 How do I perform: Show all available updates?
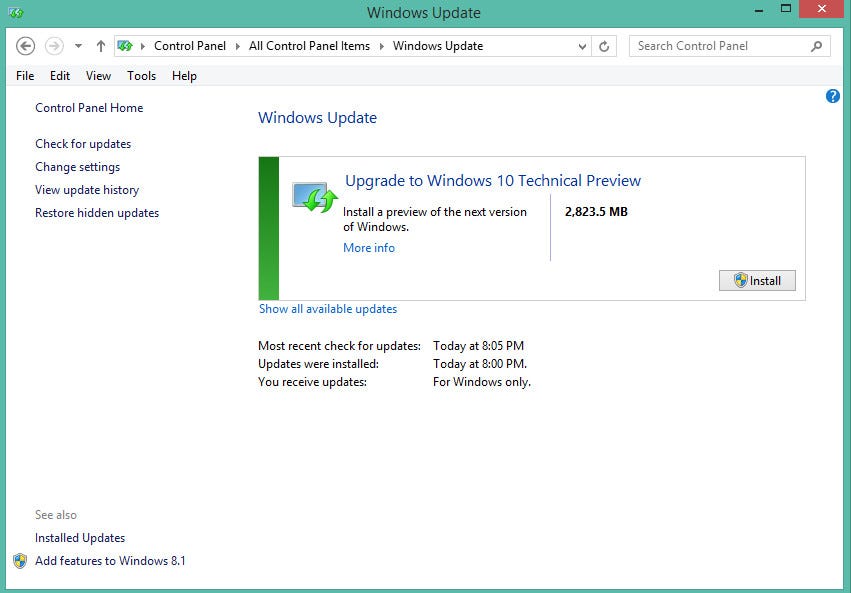tap(328, 309)
